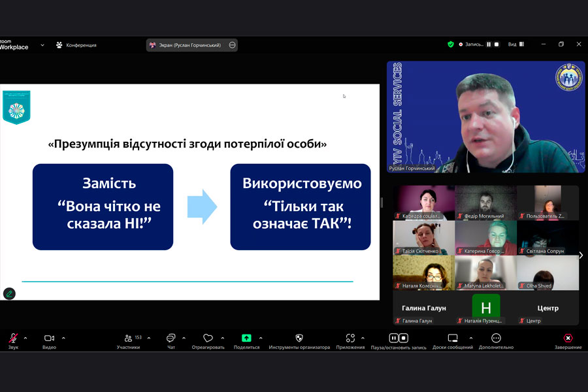Expand the whiteboards options arrow
588x392 pixels.
(x=471, y=338)
